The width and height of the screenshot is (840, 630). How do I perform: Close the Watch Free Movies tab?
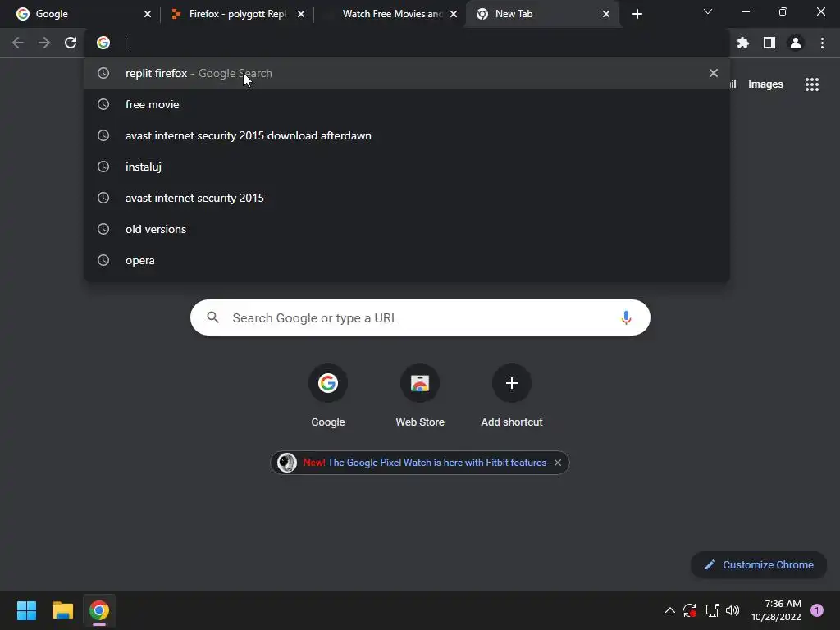click(454, 14)
